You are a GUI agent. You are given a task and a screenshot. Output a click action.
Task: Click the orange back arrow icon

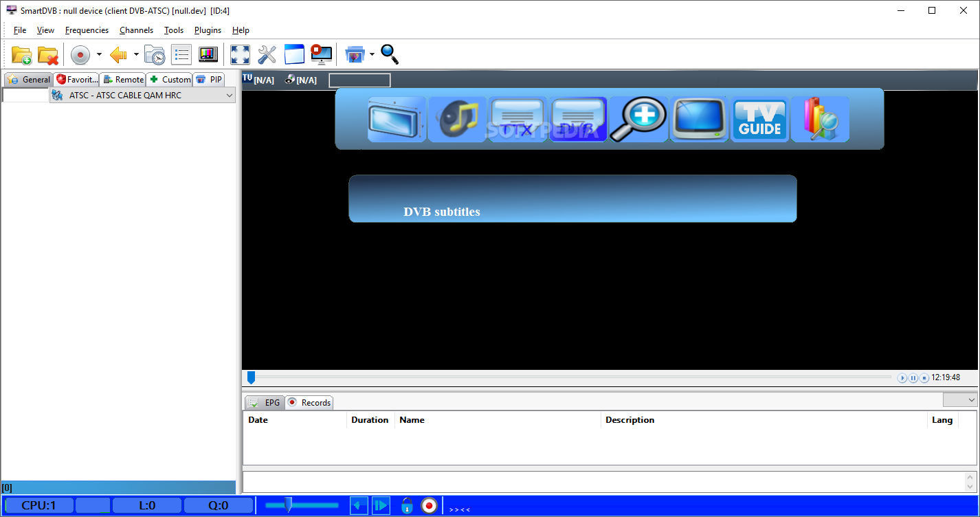pyautogui.click(x=118, y=54)
